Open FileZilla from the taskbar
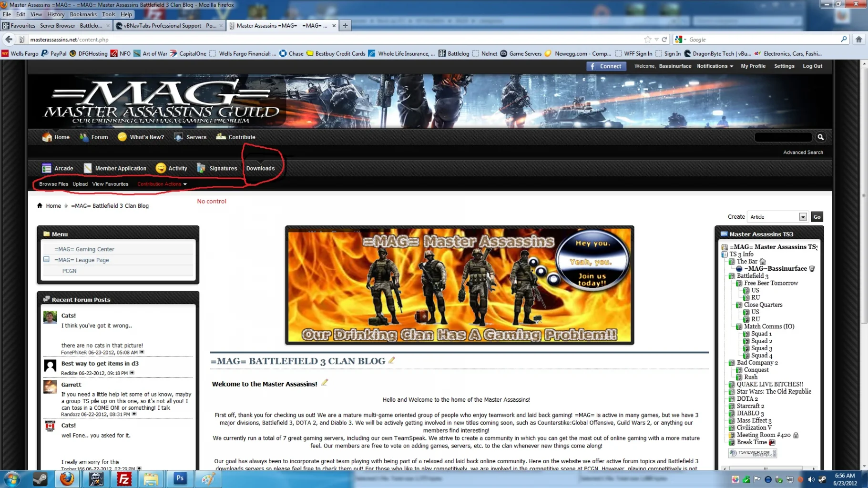This screenshot has width=868, height=488. click(x=124, y=479)
